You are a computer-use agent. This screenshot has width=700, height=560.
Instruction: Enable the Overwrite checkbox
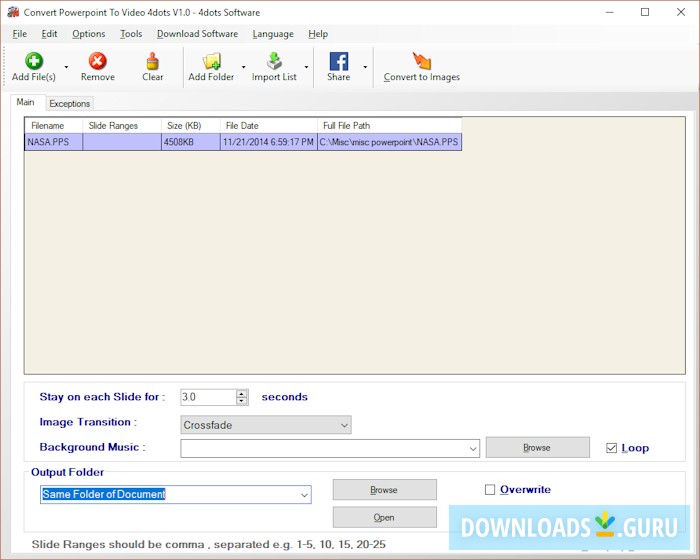[x=490, y=490]
